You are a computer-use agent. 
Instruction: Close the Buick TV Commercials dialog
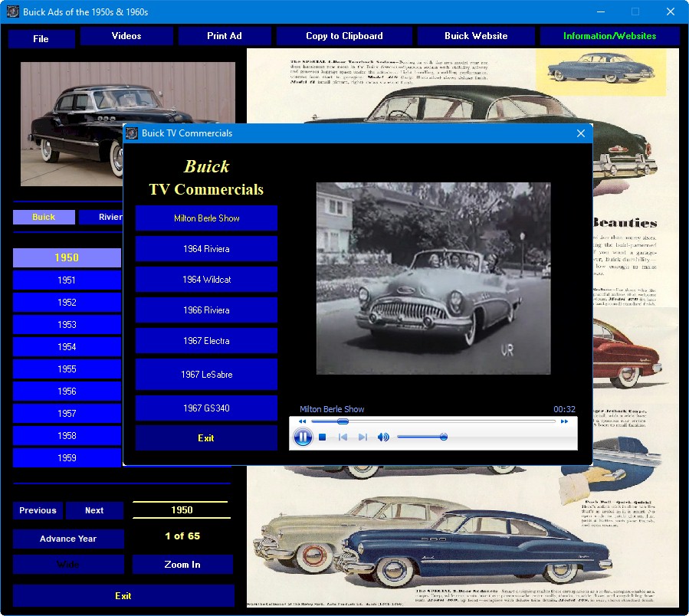pos(581,133)
